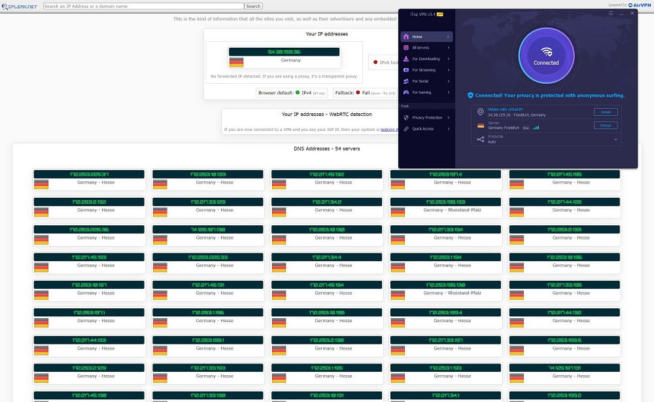The image size is (654, 402).
Task: Click the 'DNS Addresses - 54 servers' heading
Action: tap(327, 149)
